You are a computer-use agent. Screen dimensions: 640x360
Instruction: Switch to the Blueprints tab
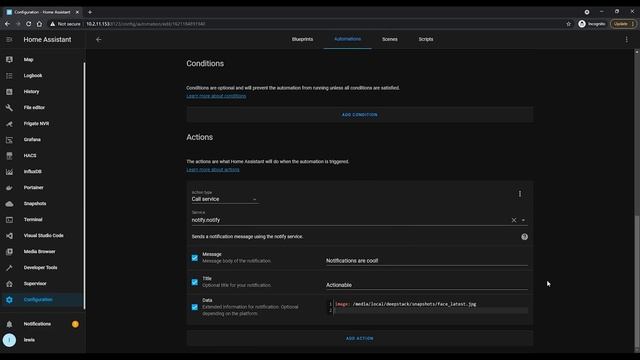coord(302,39)
